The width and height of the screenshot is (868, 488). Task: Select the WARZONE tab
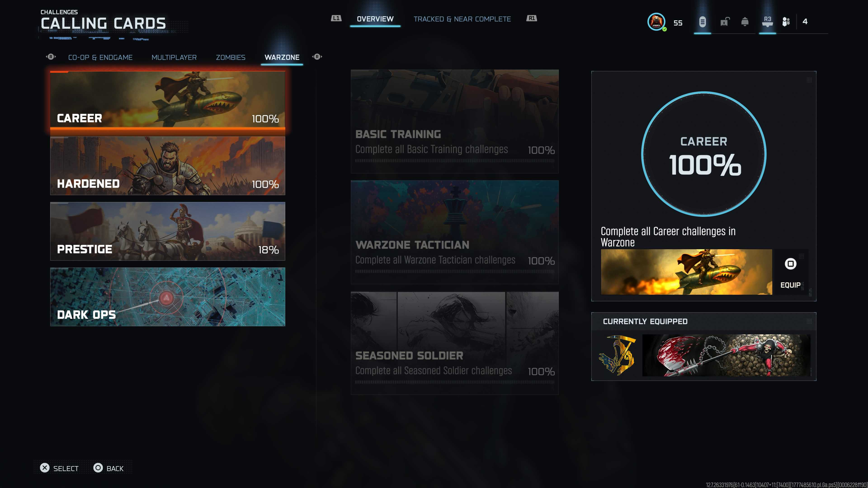coord(282,57)
